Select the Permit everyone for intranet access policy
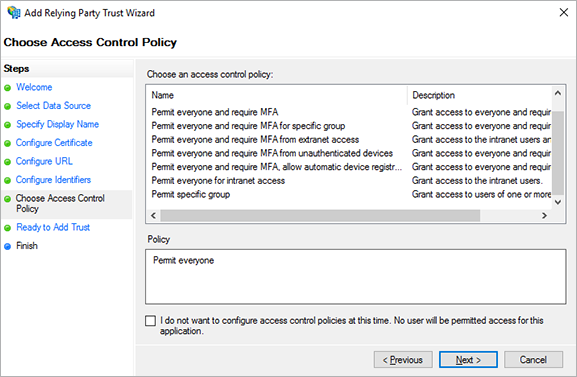This screenshot has height=377, width=577. (x=218, y=181)
